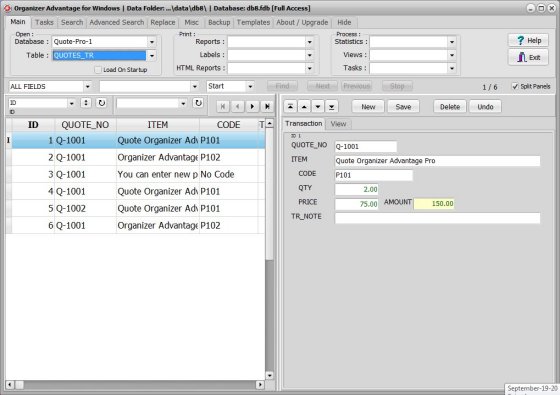Click the application icon in the title bar

tap(7, 8)
